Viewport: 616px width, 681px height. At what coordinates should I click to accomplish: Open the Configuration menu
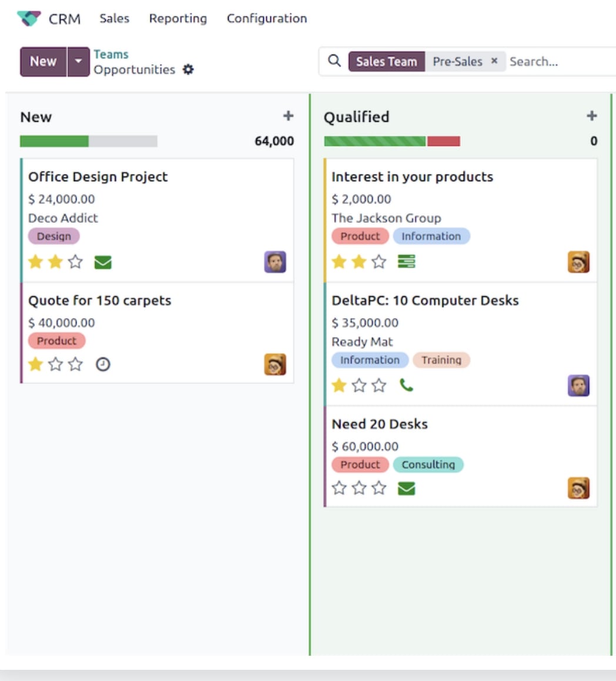267,18
